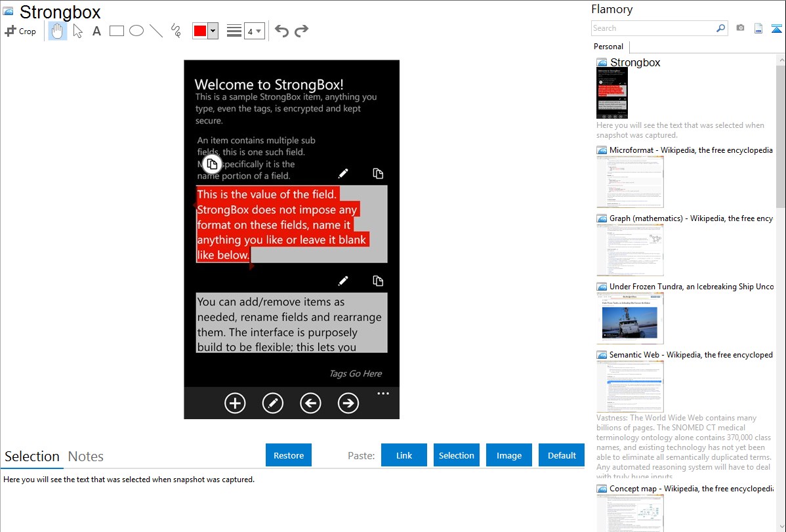Screen dimensions: 786x532
Task: Click the edit pencil above the red highlighted field
Action: [343, 173]
